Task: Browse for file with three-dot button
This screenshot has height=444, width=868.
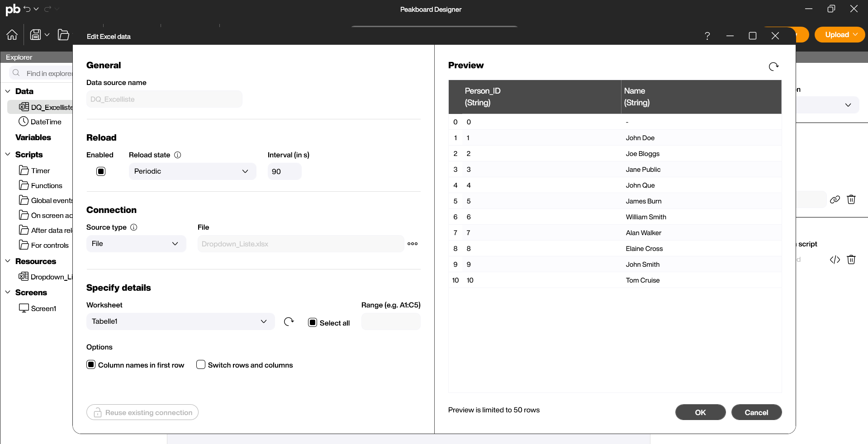Action: (413, 244)
